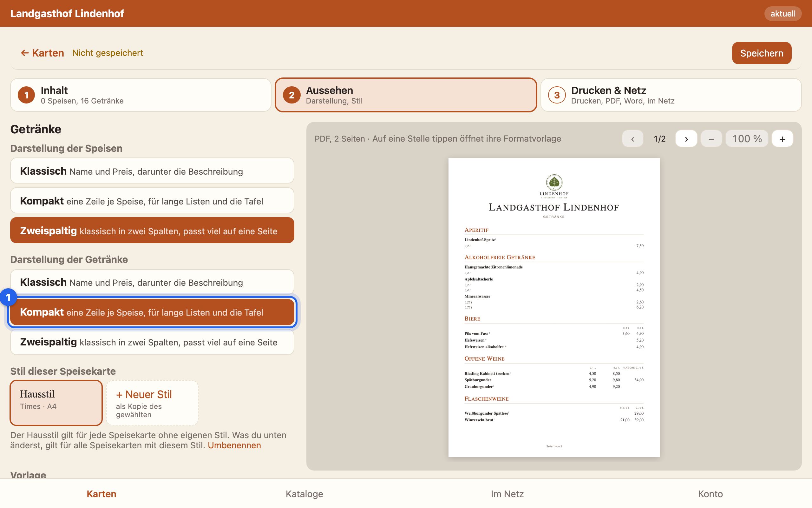Click the Offene Weine heading in preview
Image resolution: width=812 pixels, height=508 pixels.
pos(484,359)
